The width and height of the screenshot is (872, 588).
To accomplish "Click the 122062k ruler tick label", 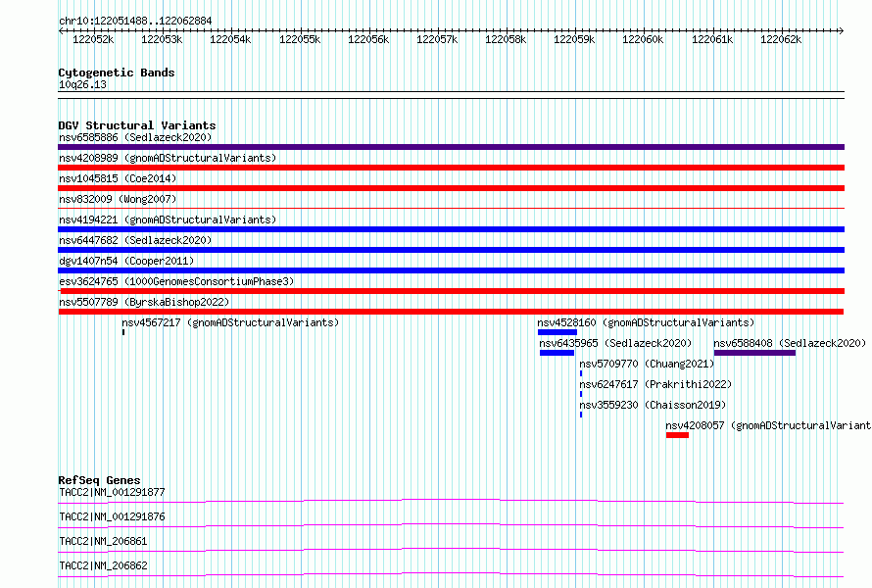I will coord(781,39).
